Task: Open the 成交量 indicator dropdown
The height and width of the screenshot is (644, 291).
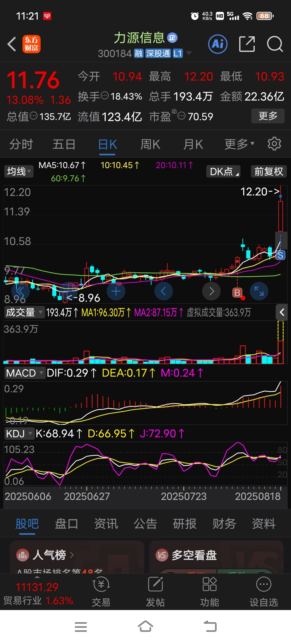Action: 24,312
